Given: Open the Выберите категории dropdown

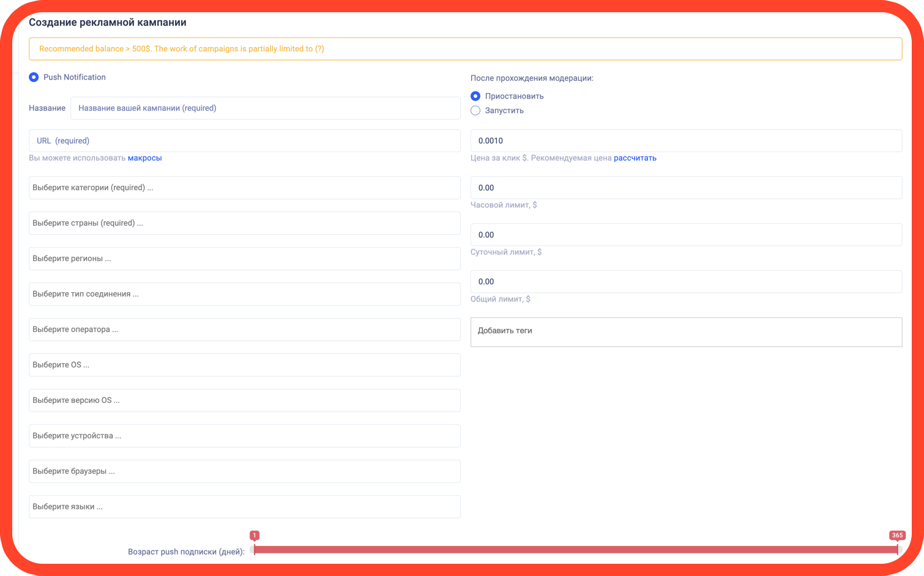Looking at the screenshot, I should (x=245, y=188).
